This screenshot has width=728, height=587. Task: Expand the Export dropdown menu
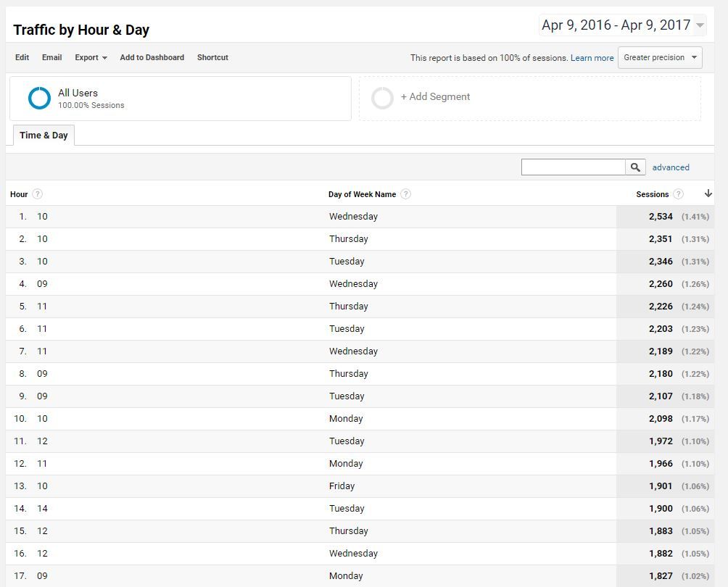point(91,57)
